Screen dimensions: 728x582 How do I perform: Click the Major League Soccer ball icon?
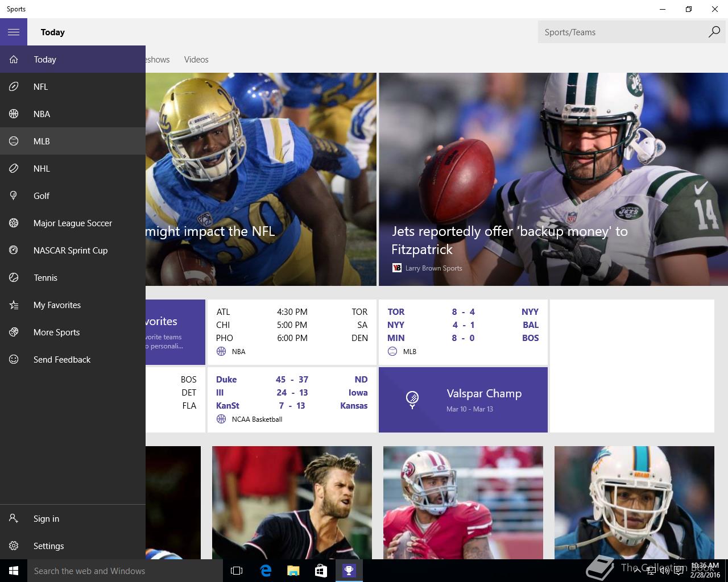[14, 223]
